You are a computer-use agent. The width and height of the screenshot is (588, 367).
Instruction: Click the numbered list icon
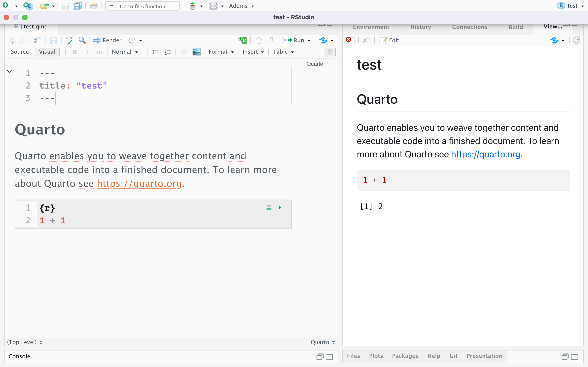(168, 52)
